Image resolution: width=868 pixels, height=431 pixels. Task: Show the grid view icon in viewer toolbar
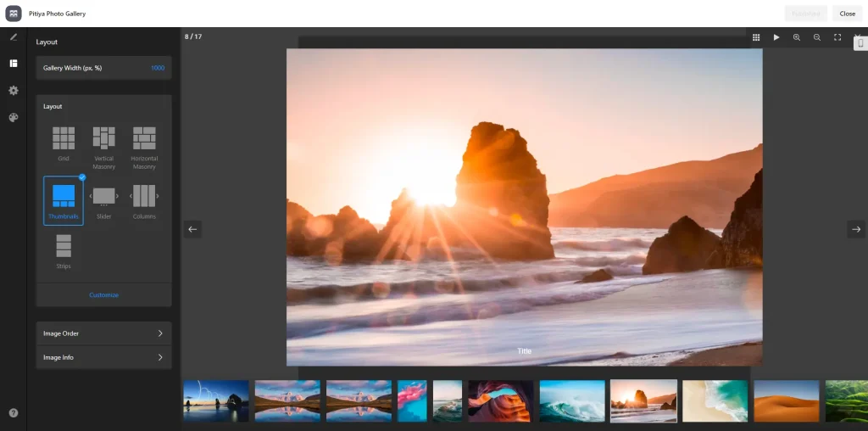[x=756, y=37]
